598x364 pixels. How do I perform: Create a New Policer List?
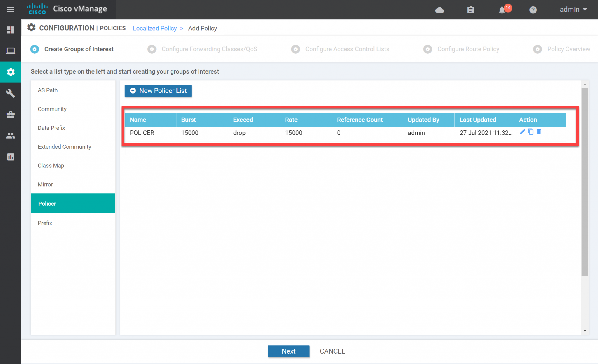[x=158, y=91]
